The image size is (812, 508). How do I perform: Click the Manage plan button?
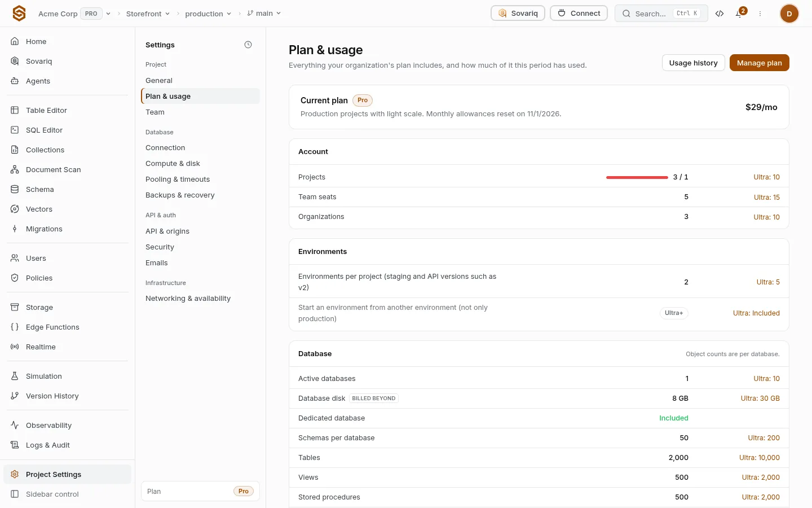point(759,63)
